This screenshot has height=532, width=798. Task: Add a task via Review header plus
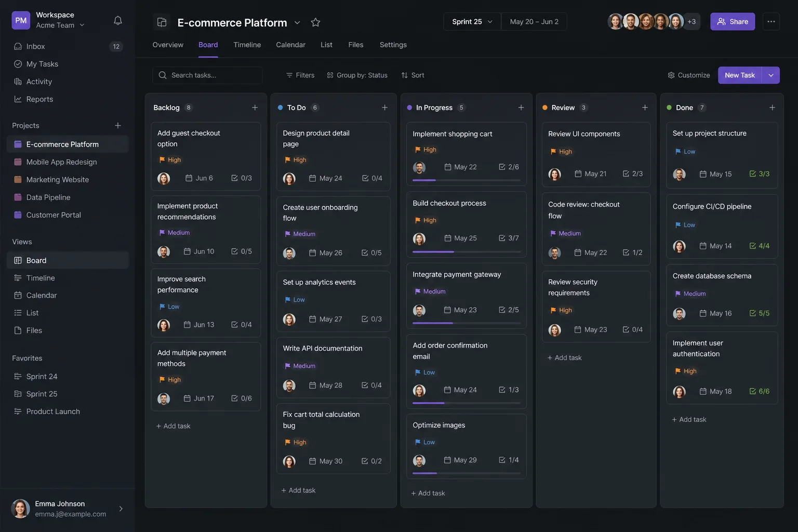[x=645, y=108]
